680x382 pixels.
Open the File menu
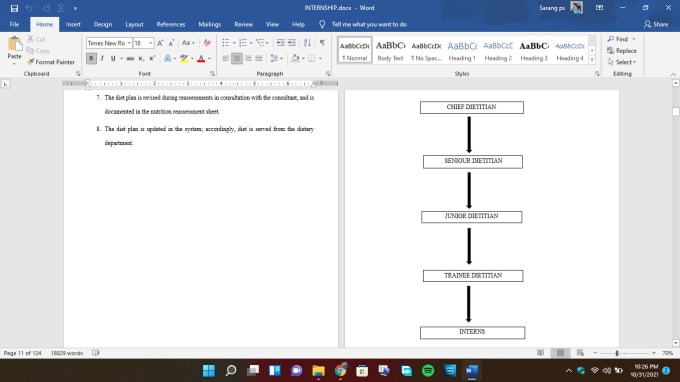click(14, 24)
